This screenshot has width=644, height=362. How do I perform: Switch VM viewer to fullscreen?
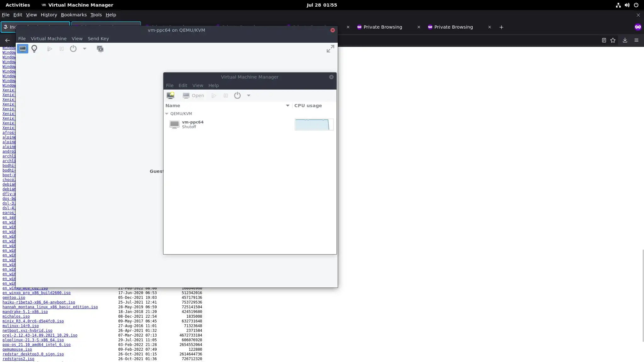pos(330,49)
